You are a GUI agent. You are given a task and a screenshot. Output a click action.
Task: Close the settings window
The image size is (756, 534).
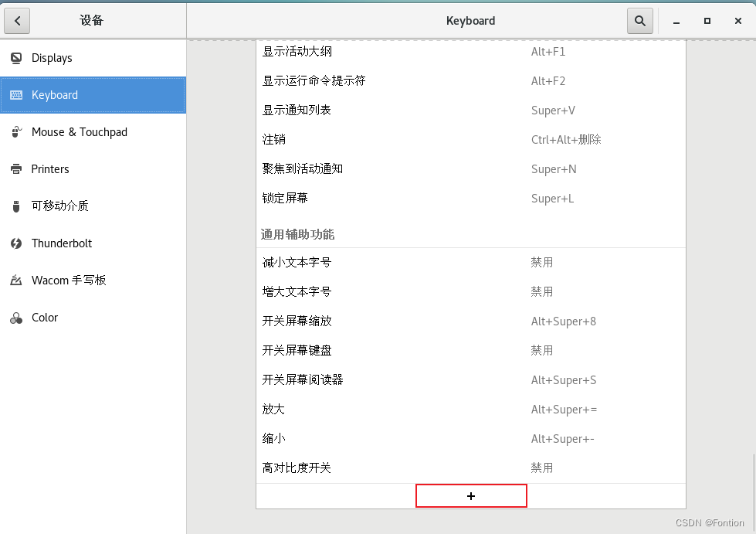pyautogui.click(x=738, y=21)
